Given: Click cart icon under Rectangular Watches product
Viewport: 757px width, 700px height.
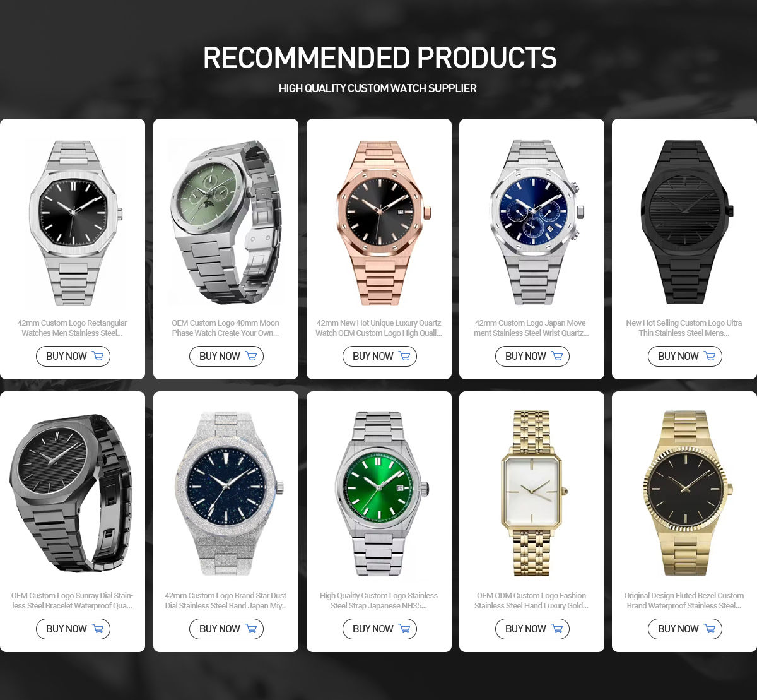Looking at the screenshot, I should point(98,356).
